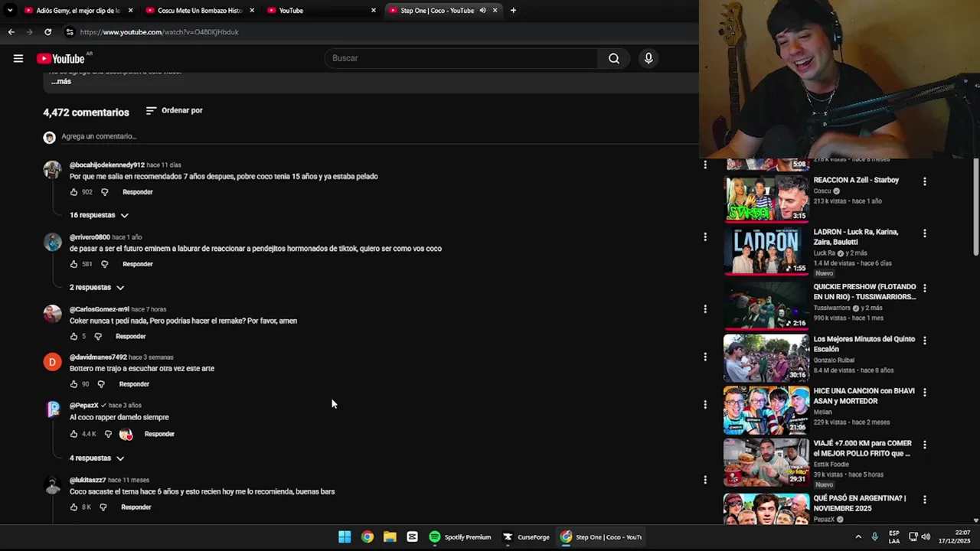
Task: Open Windows Start menu
Action: pyautogui.click(x=345, y=537)
